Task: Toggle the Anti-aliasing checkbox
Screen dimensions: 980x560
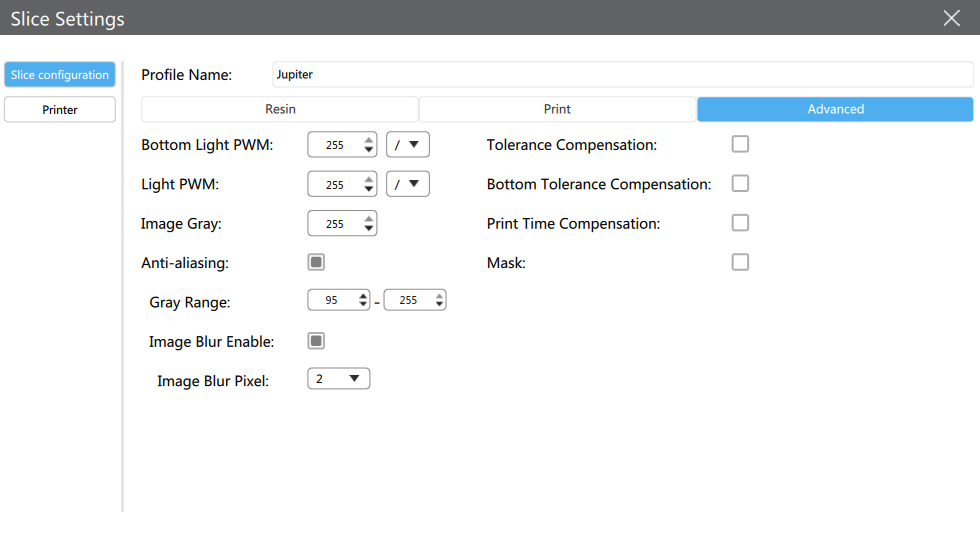Action: 316,262
